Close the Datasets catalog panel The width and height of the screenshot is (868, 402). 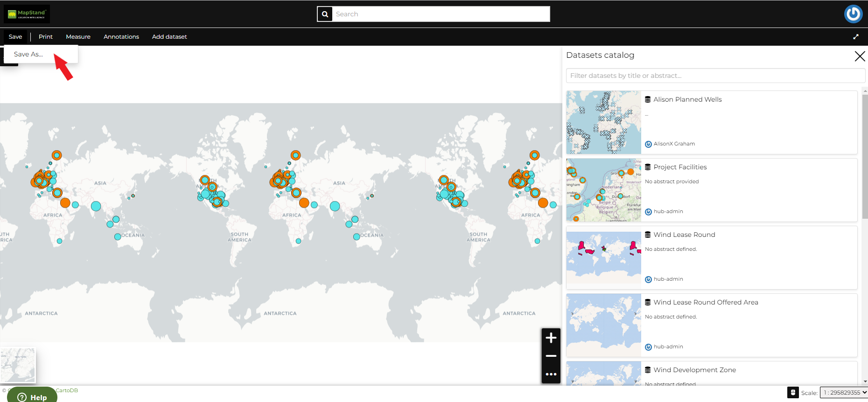tap(859, 56)
